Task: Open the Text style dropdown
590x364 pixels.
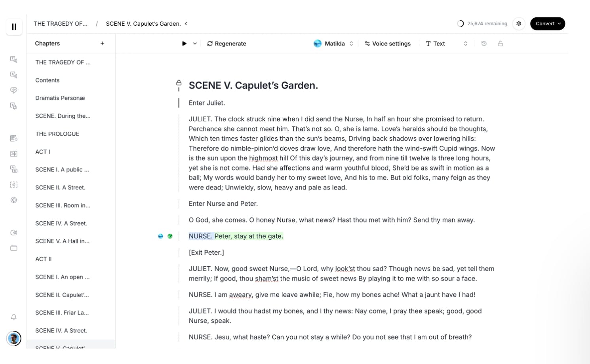Action: tap(446, 44)
